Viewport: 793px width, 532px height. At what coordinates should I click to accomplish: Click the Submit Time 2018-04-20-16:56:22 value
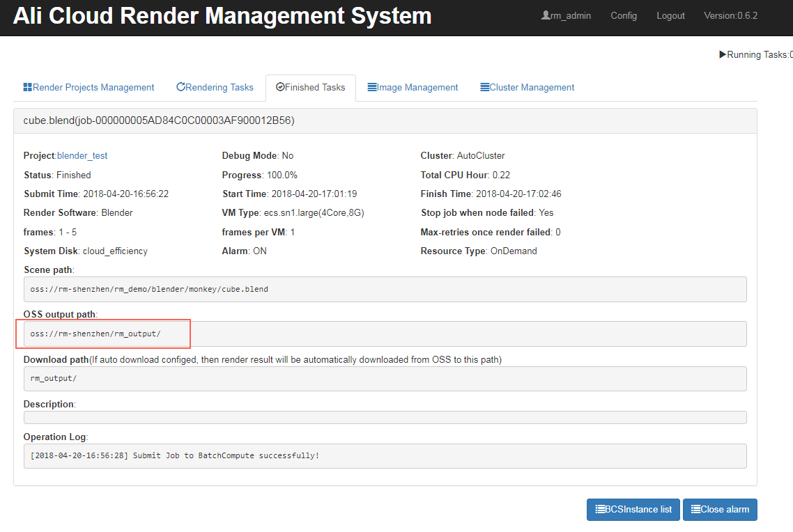[126, 194]
